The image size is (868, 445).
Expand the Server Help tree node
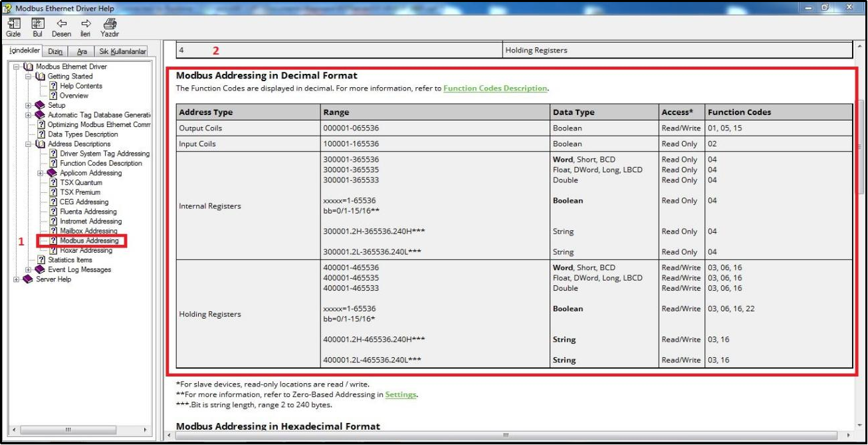[x=16, y=279]
